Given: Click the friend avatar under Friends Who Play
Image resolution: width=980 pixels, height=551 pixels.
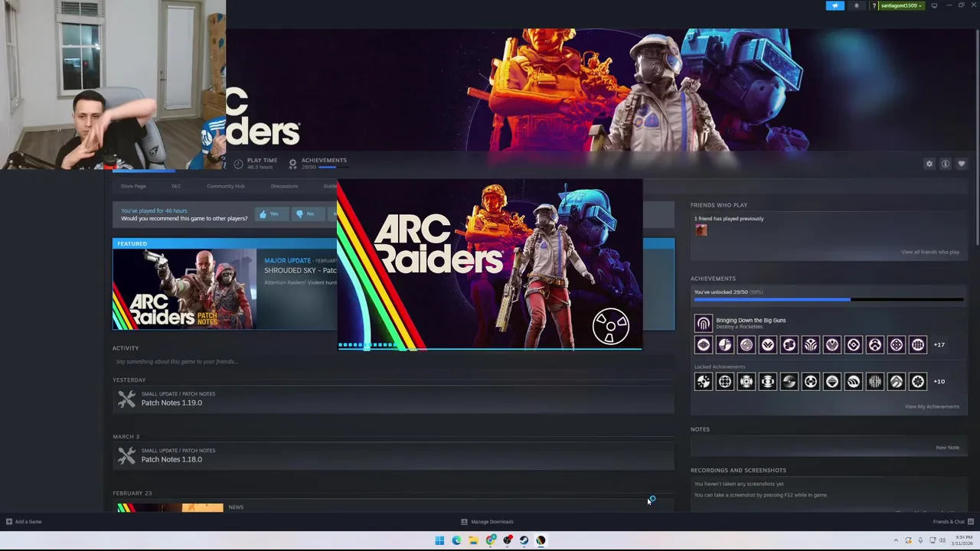Looking at the screenshot, I should [x=701, y=230].
